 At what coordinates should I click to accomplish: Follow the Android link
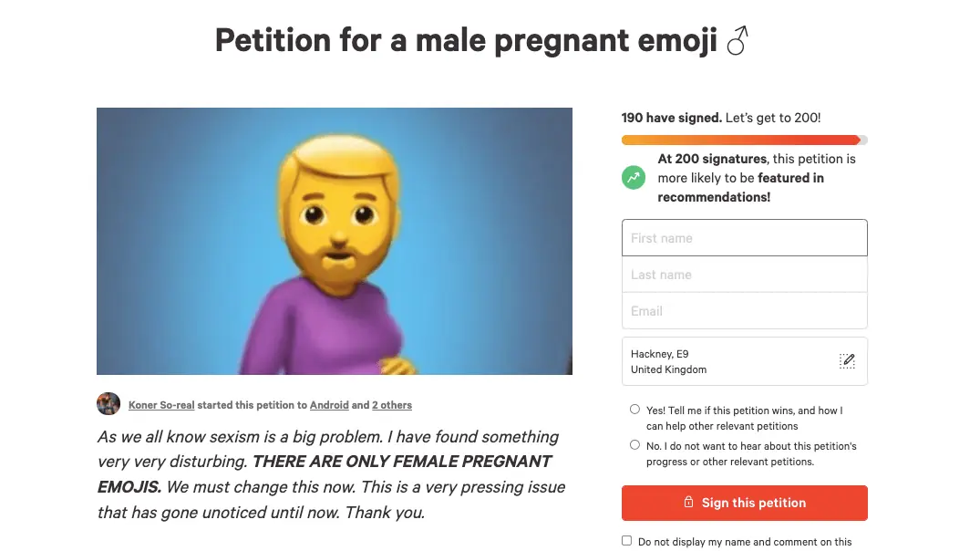329,405
